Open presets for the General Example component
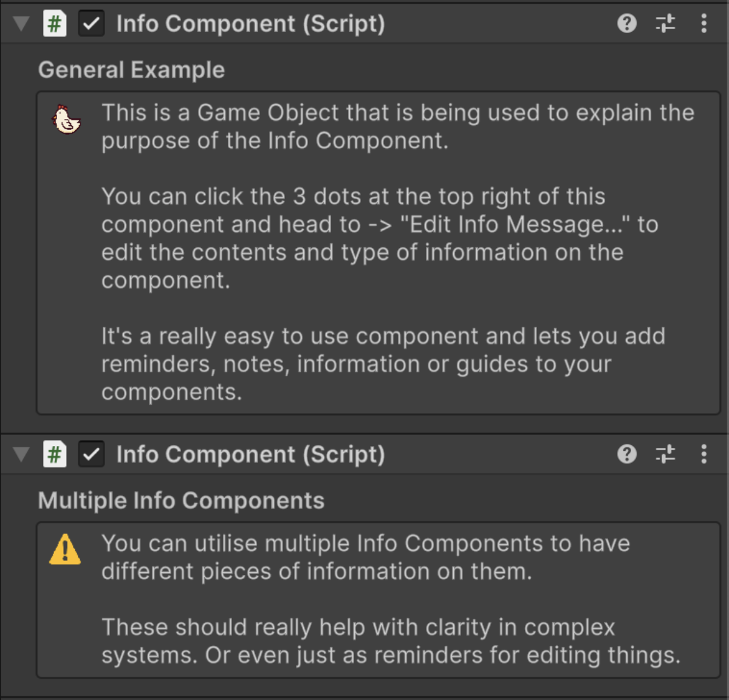The image size is (729, 700). pos(665,24)
